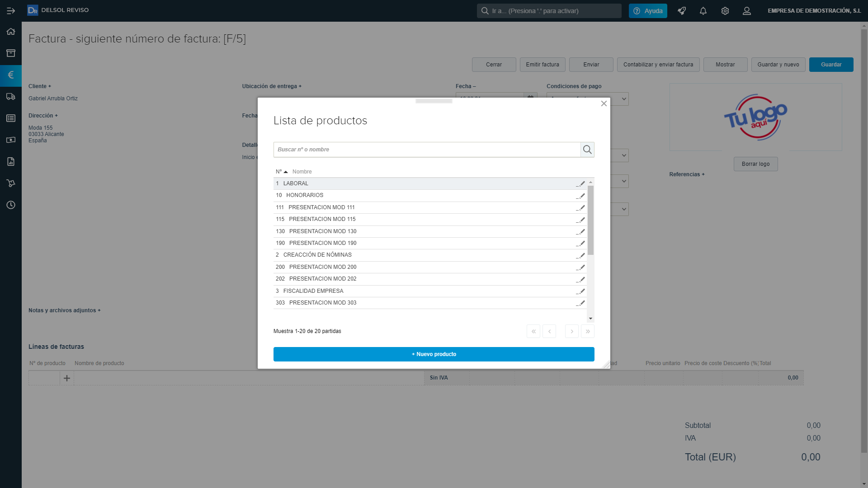Close the Lista de productos dialog
Viewport: 868px width, 488px height.
pos(604,103)
